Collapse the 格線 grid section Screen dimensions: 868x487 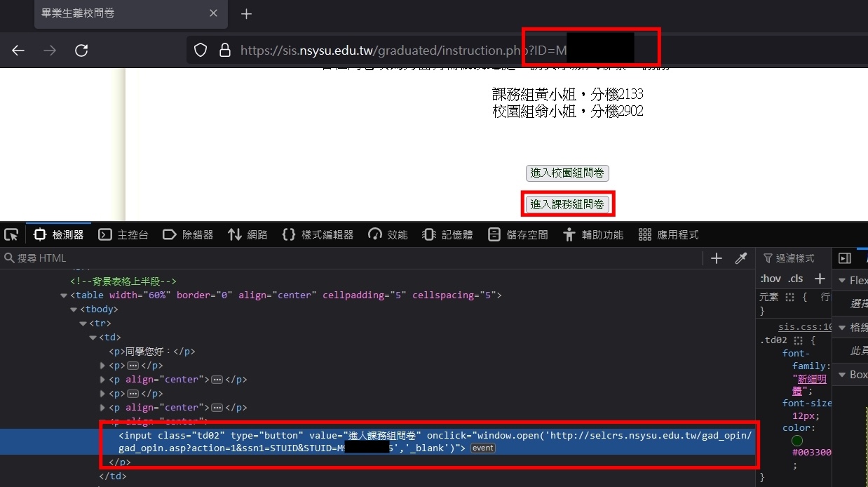pos(842,327)
